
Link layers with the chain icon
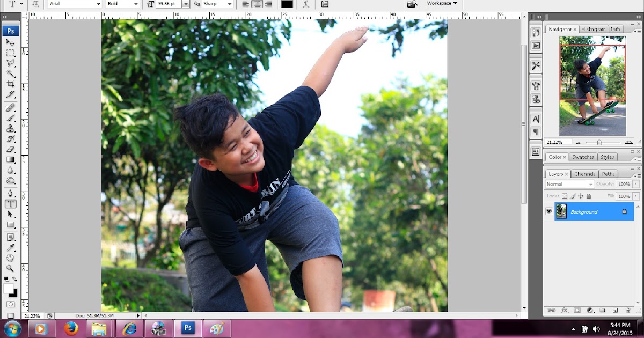(551, 310)
